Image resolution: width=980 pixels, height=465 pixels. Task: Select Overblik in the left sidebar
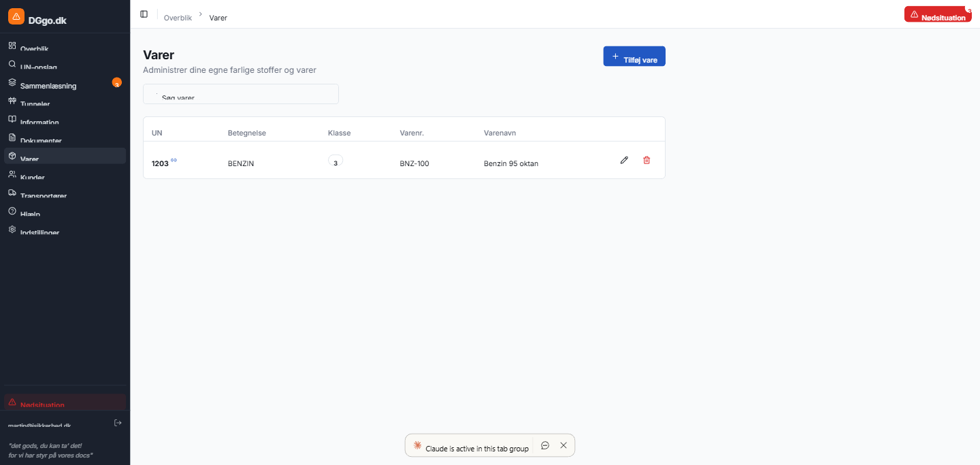tap(65, 46)
